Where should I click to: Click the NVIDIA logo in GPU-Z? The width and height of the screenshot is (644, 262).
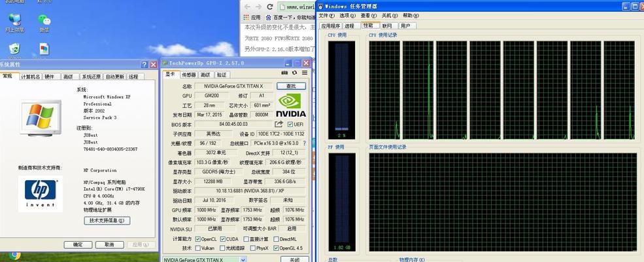[x=291, y=105]
